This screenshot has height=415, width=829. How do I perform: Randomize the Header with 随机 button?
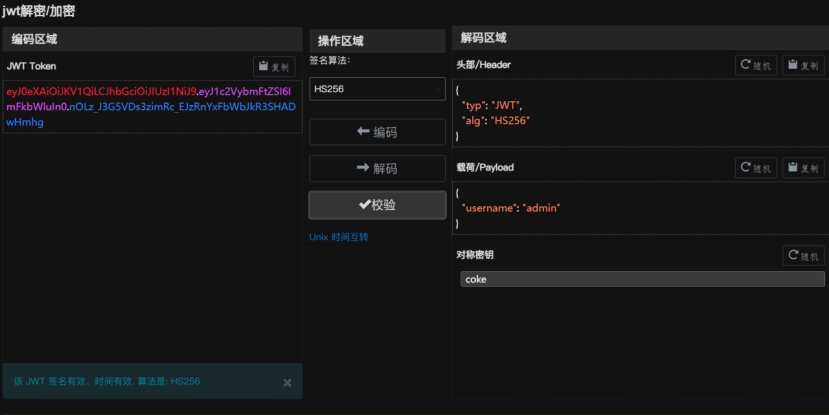tap(756, 65)
